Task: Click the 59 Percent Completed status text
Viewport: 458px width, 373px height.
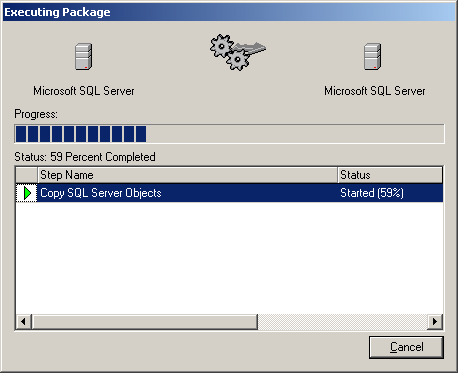Action: click(x=103, y=157)
